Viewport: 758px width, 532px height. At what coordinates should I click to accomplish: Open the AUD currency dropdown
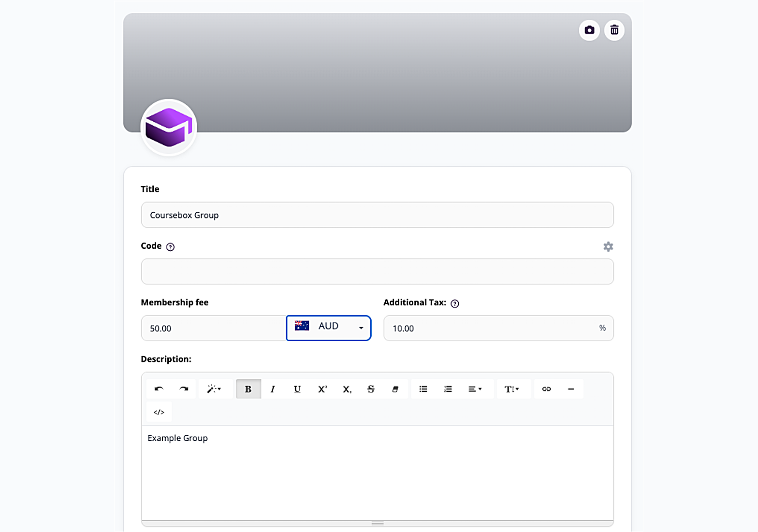329,328
